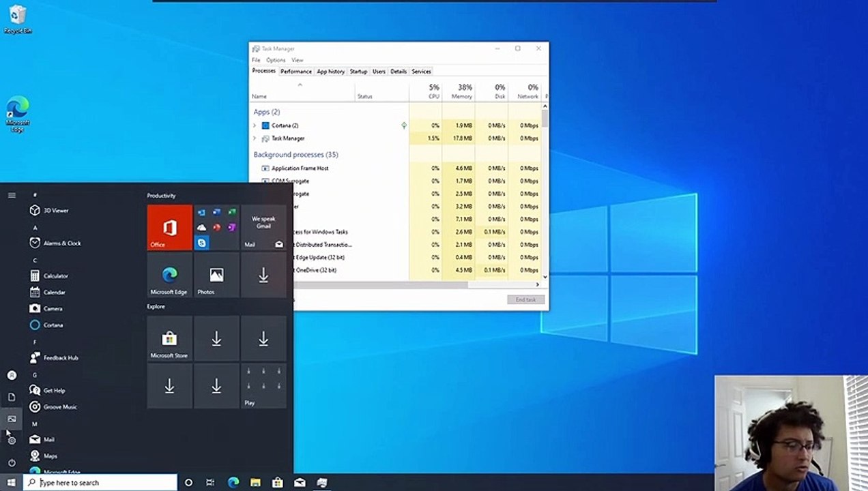Click the Apps (2) group heading
The height and width of the screenshot is (491, 868).
[x=267, y=112]
